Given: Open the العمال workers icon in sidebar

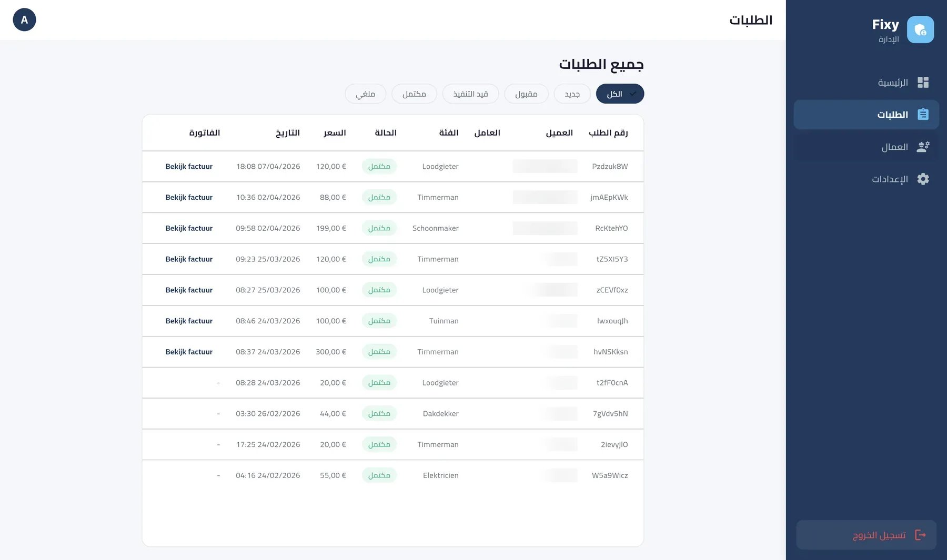Looking at the screenshot, I should [x=923, y=147].
